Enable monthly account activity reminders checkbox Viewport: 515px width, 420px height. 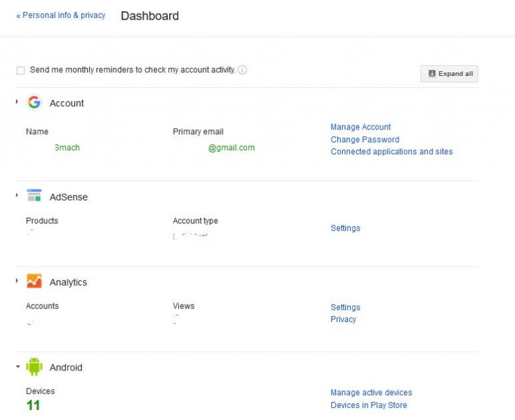point(21,70)
